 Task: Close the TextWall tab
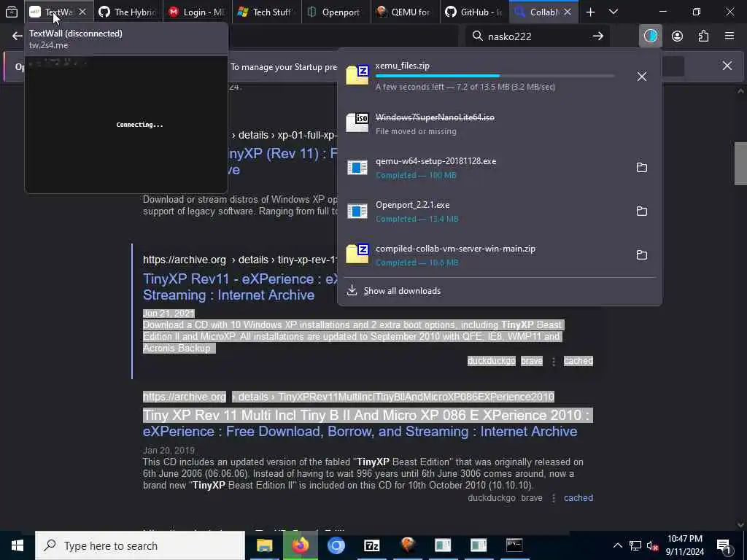pos(82,12)
